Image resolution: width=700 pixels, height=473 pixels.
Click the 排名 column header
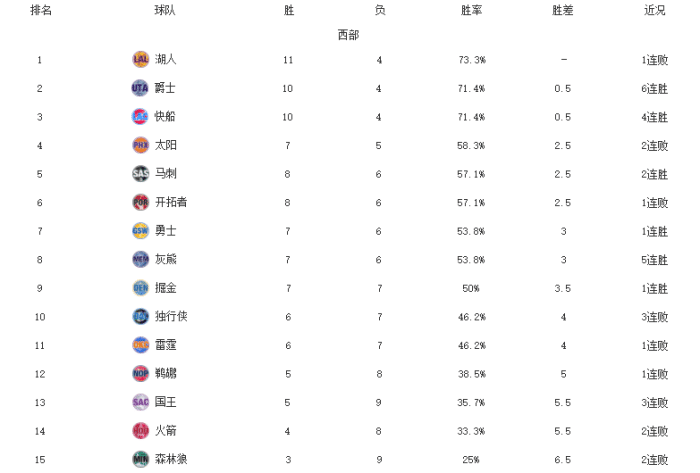click(41, 10)
